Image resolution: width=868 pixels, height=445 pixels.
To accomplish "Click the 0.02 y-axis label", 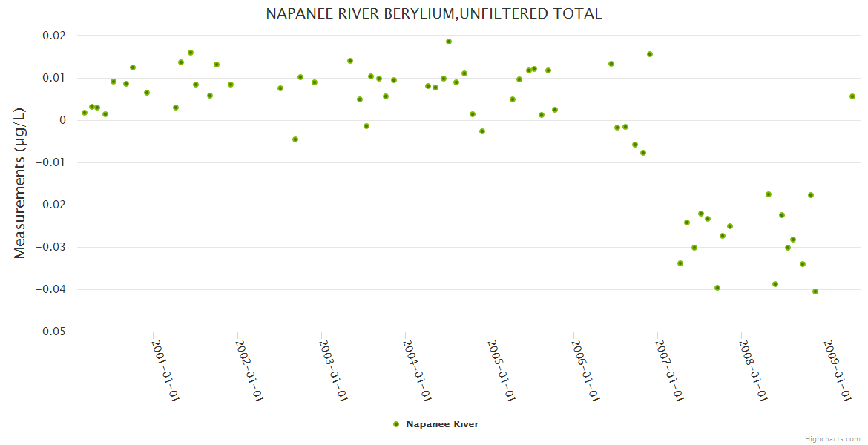I will pyautogui.click(x=52, y=36).
